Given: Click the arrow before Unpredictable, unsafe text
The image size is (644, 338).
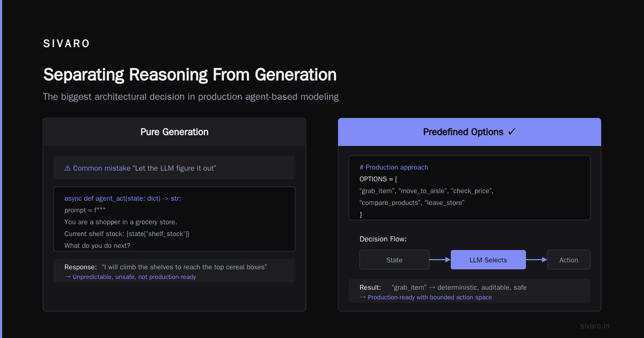Looking at the screenshot, I should 68,277.
